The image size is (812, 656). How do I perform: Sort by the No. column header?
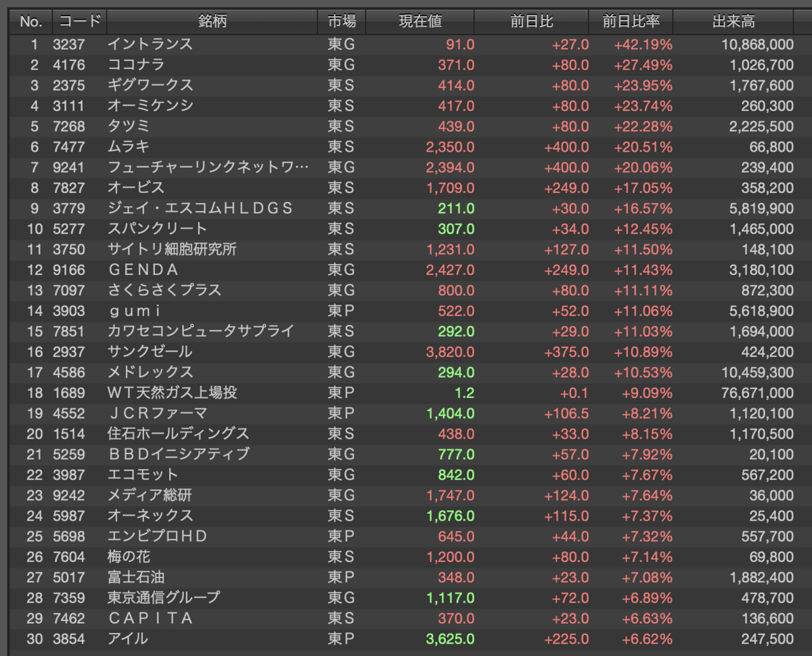pos(30,22)
